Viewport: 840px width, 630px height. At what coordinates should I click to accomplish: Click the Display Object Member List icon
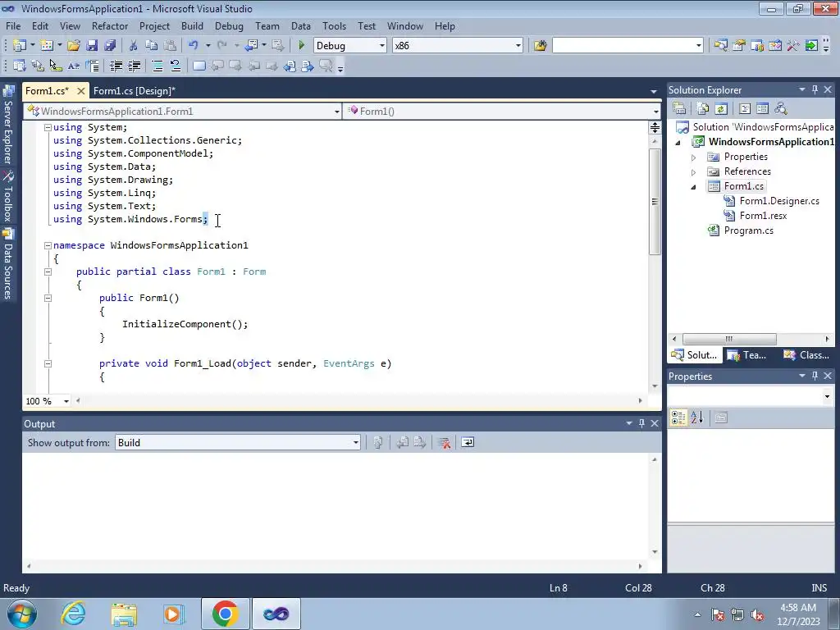point(20,66)
